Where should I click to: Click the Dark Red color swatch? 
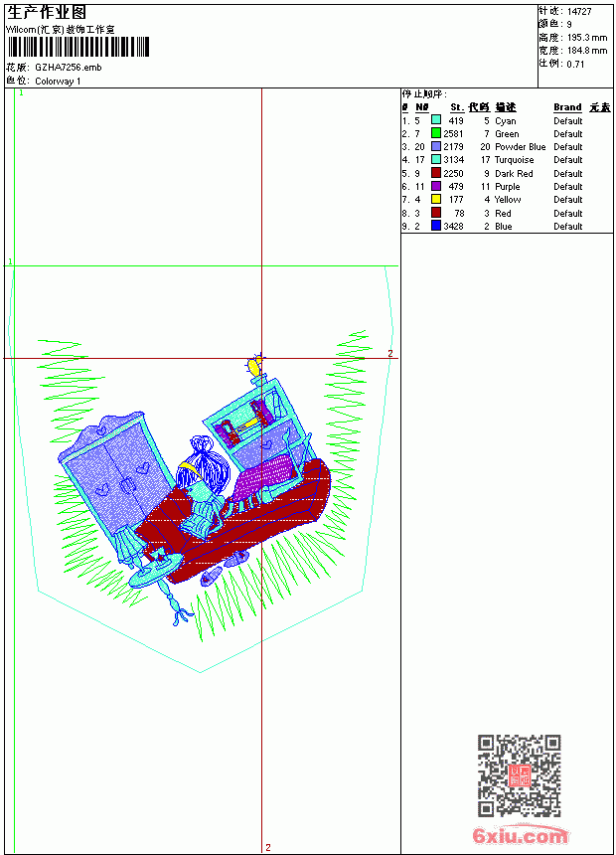pyautogui.click(x=436, y=173)
